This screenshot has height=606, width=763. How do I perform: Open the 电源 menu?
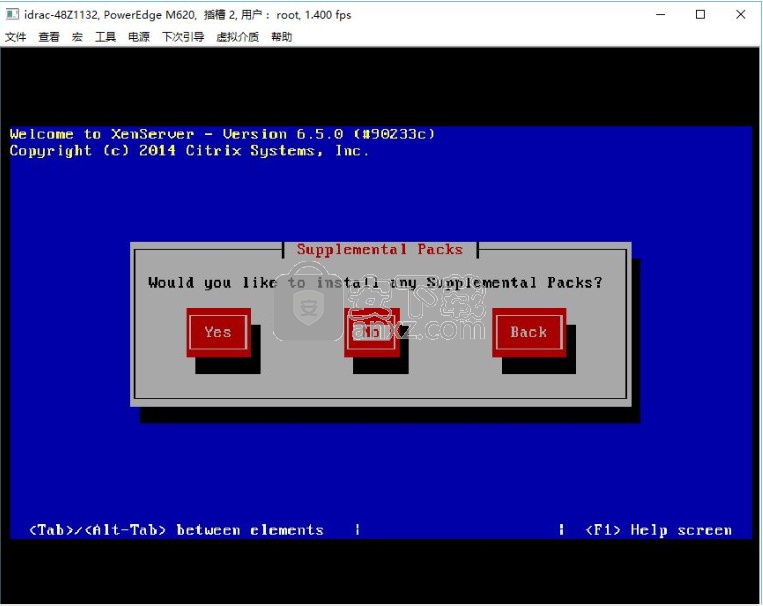139,37
